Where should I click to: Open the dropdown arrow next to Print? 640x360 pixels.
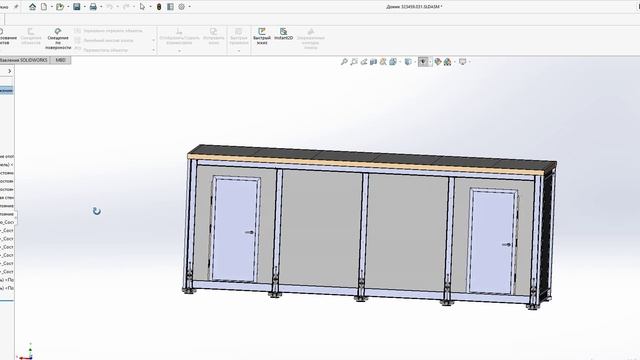[101, 7]
